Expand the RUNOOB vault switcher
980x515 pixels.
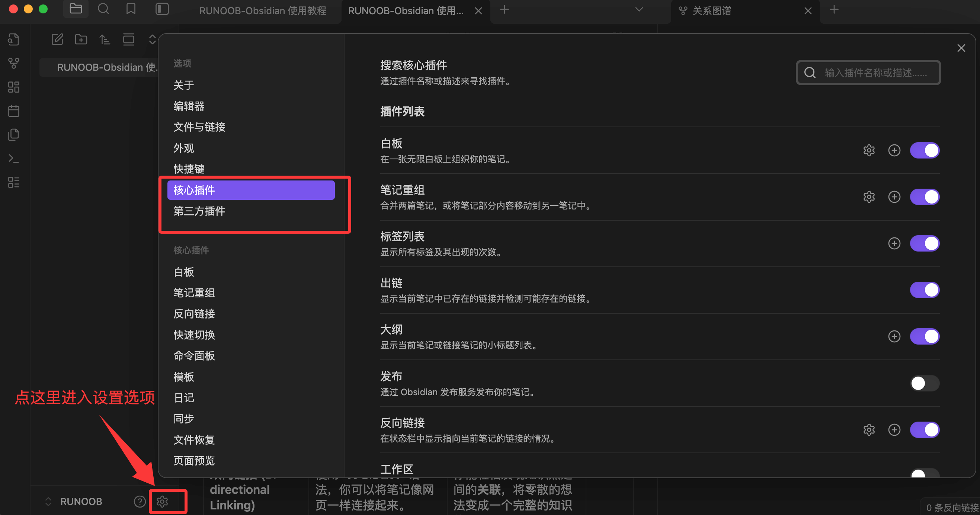pyautogui.click(x=48, y=501)
